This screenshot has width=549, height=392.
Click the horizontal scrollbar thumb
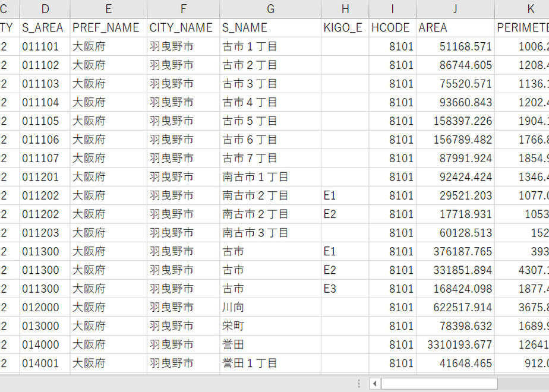tap(439, 384)
